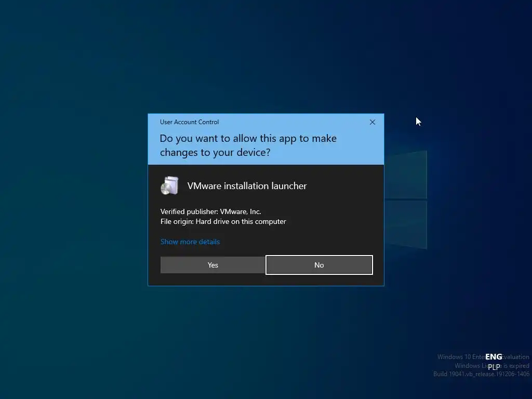Viewport: 532px width, 399px height.
Task: Click No to deny the app
Action: point(319,265)
